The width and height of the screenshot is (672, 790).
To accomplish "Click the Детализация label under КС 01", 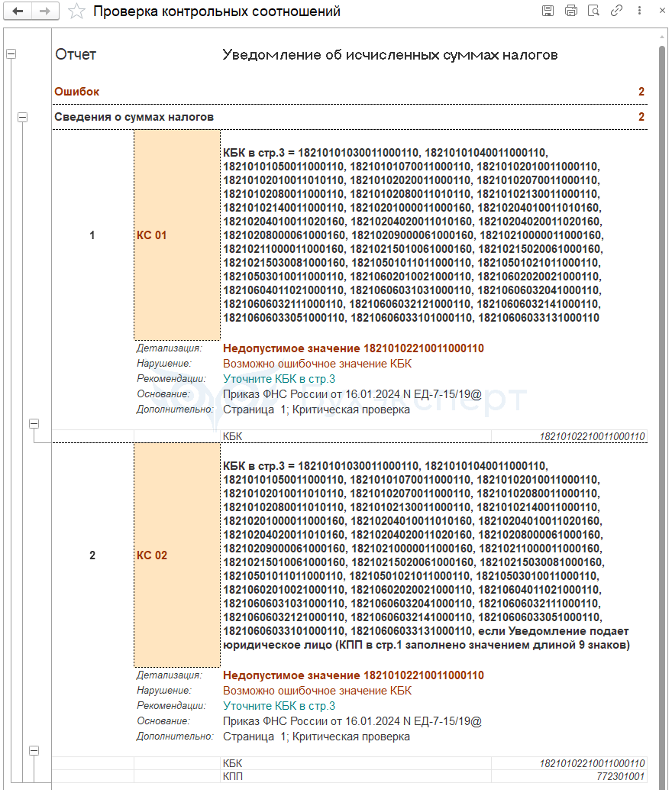I will 169,348.
